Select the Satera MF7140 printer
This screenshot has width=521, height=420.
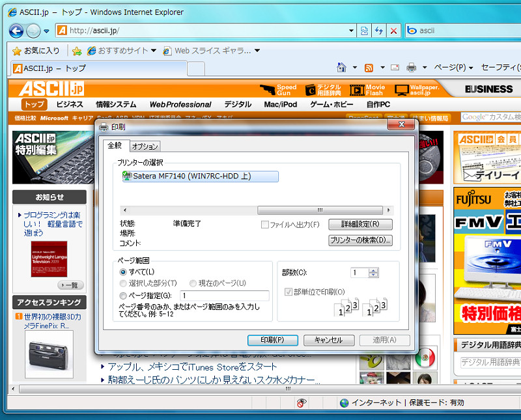point(201,176)
